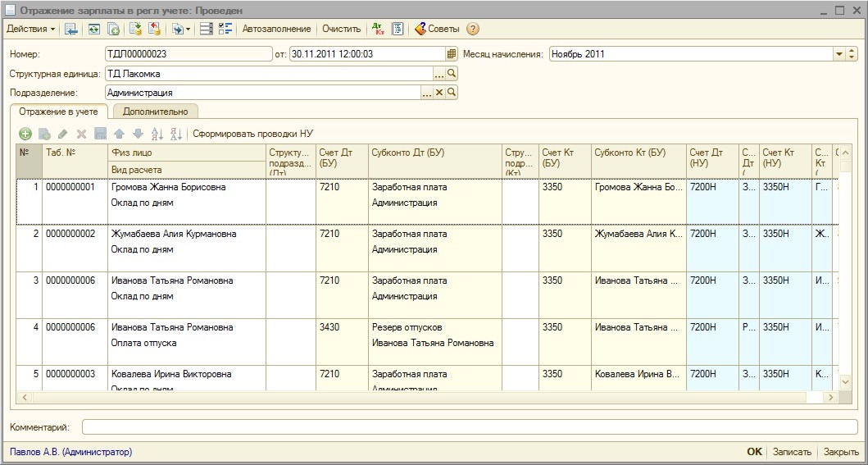The image size is (868, 465).
Task: Open calendar picker next to document date
Action: point(451,54)
